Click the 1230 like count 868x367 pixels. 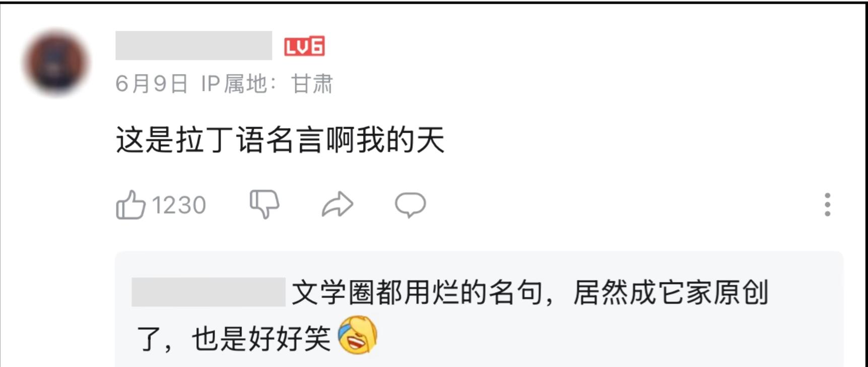click(x=179, y=206)
